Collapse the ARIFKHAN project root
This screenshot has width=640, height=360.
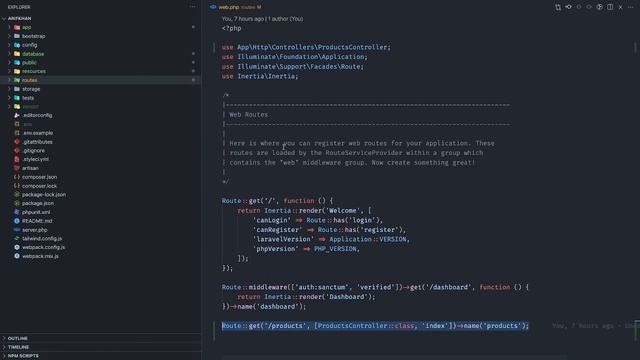(x=4, y=18)
